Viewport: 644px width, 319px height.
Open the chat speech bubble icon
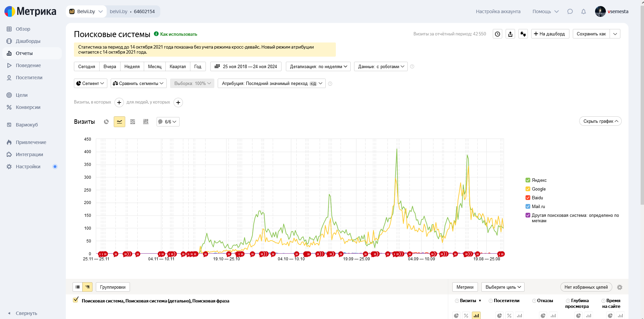[x=570, y=11]
